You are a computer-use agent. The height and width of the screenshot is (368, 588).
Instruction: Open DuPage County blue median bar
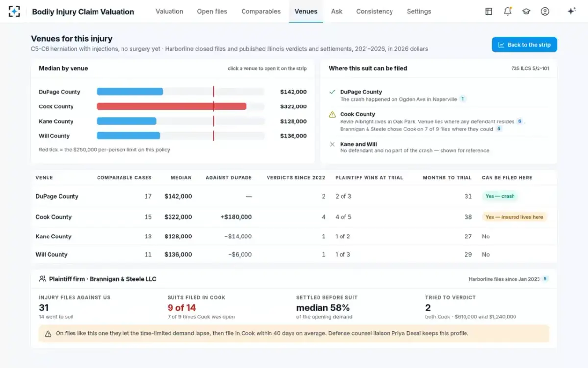(x=130, y=92)
